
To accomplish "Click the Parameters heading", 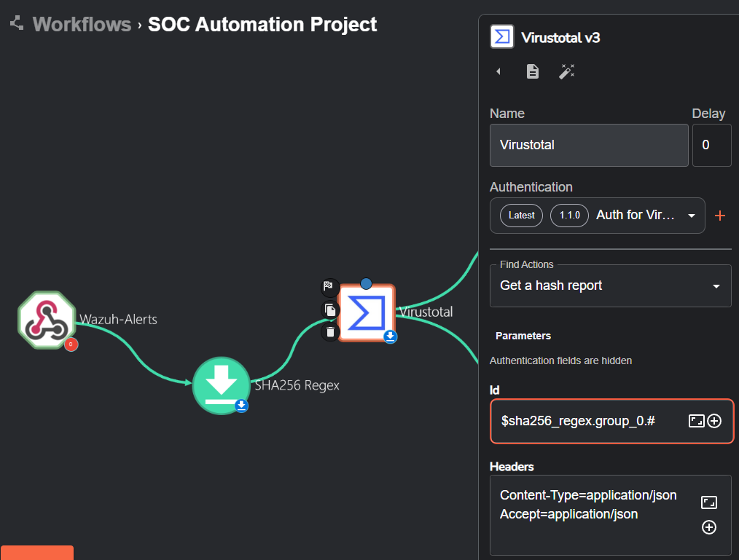I will click(523, 336).
